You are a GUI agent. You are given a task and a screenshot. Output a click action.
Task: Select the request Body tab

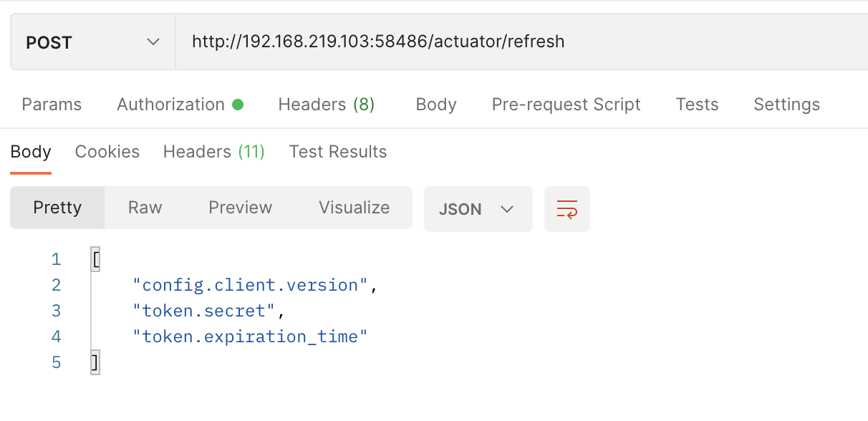(436, 105)
